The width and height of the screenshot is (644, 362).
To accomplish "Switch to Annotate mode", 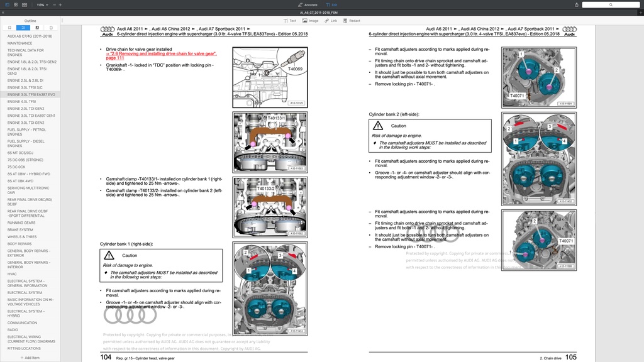I will coord(308,5).
